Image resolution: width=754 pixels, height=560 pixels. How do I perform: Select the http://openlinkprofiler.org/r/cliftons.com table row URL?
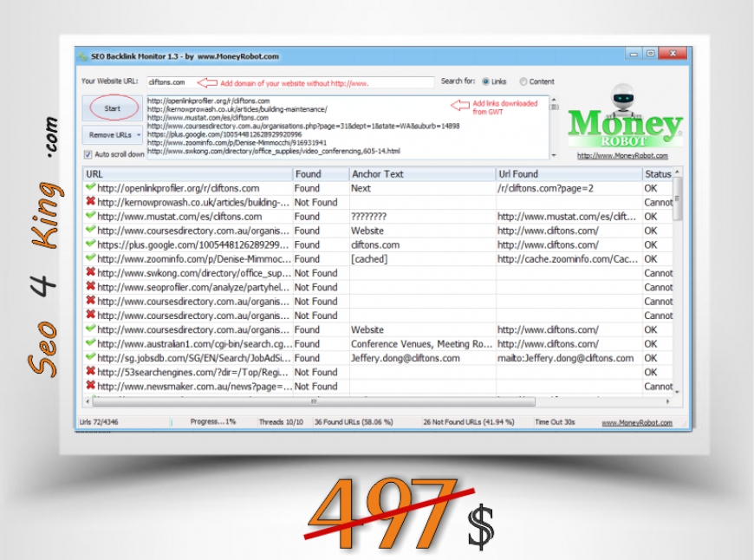[x=179, y=189]
